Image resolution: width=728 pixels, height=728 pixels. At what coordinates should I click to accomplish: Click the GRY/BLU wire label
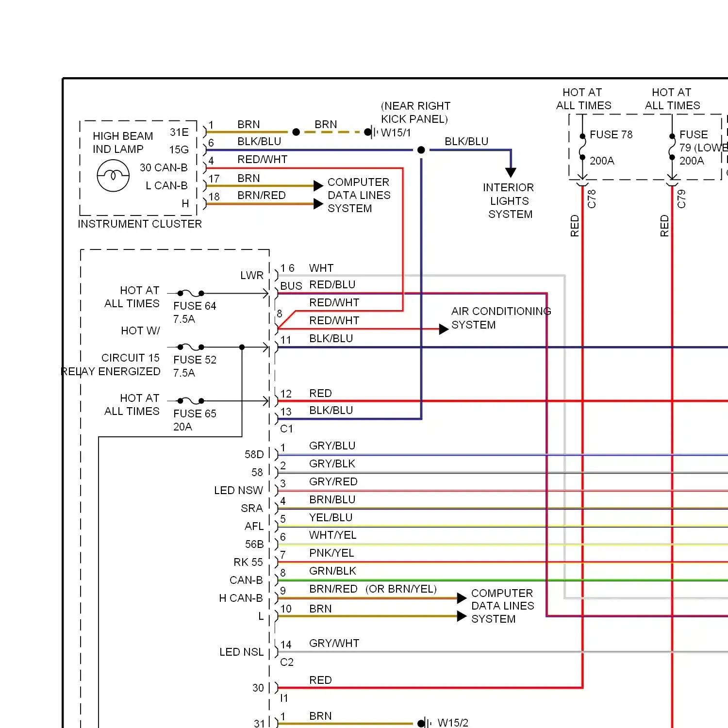[332, 446]
